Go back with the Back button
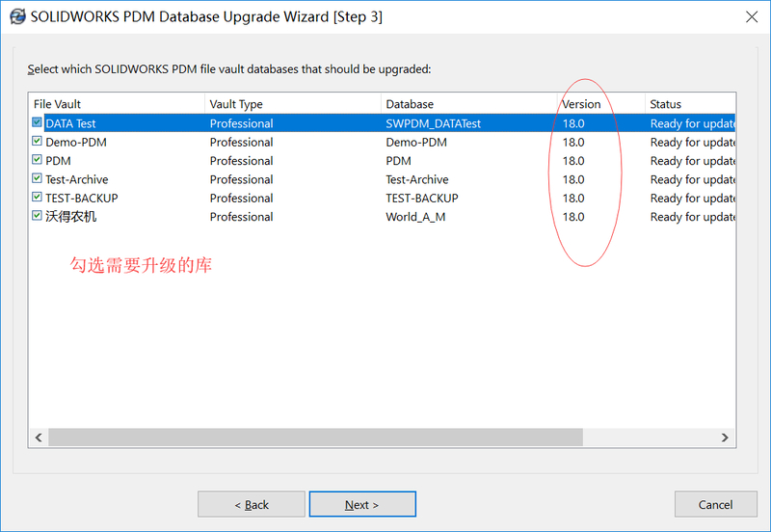Image resolution: width=771 pixels, height=532 pixels. click(x=252, y=504)
